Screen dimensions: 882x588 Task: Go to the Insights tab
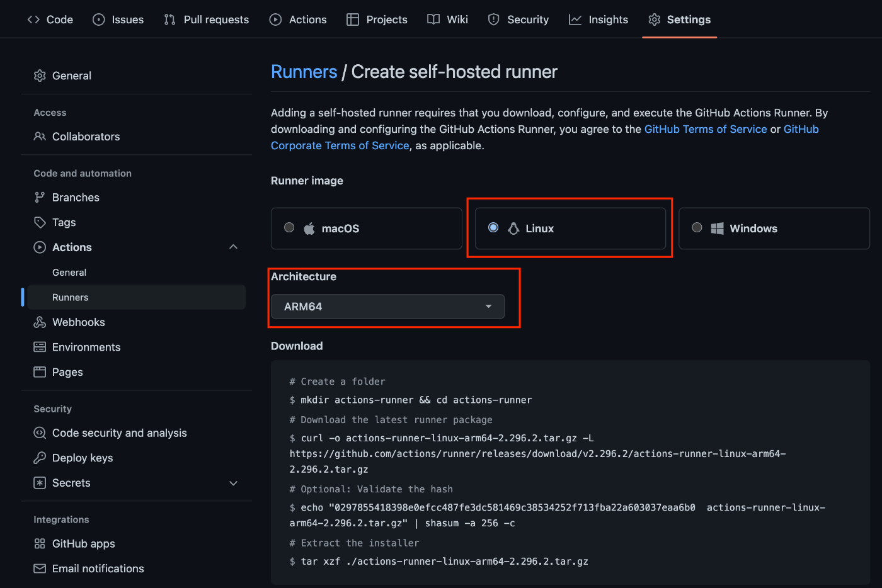point(598,20)
